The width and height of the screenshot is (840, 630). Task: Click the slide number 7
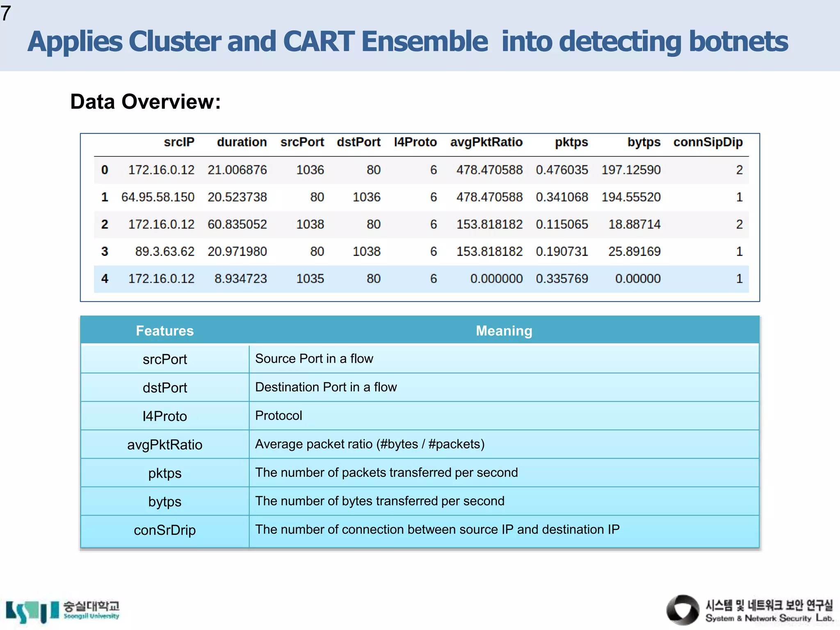point(6,13)
